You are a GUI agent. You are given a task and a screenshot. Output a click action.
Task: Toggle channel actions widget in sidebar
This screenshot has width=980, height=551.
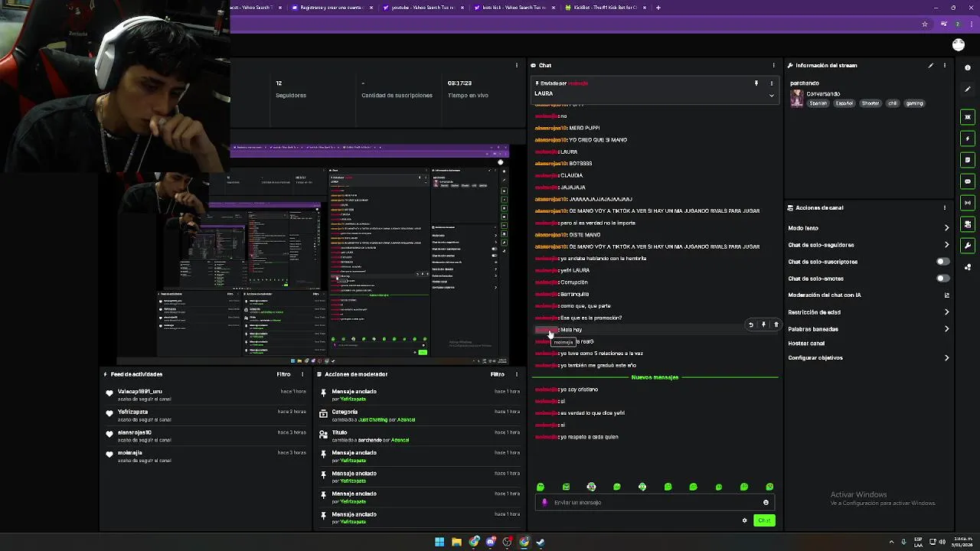click(x=968, y=224)
